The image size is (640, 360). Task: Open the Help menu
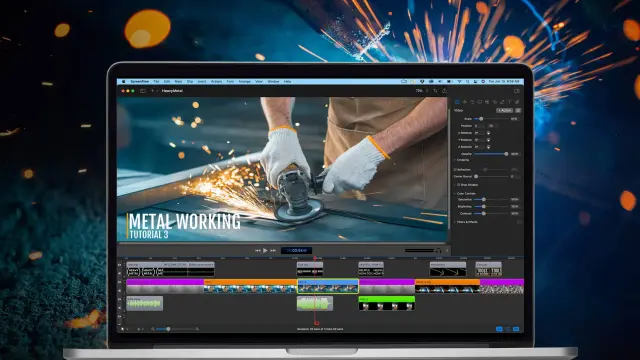pos(287,82)
